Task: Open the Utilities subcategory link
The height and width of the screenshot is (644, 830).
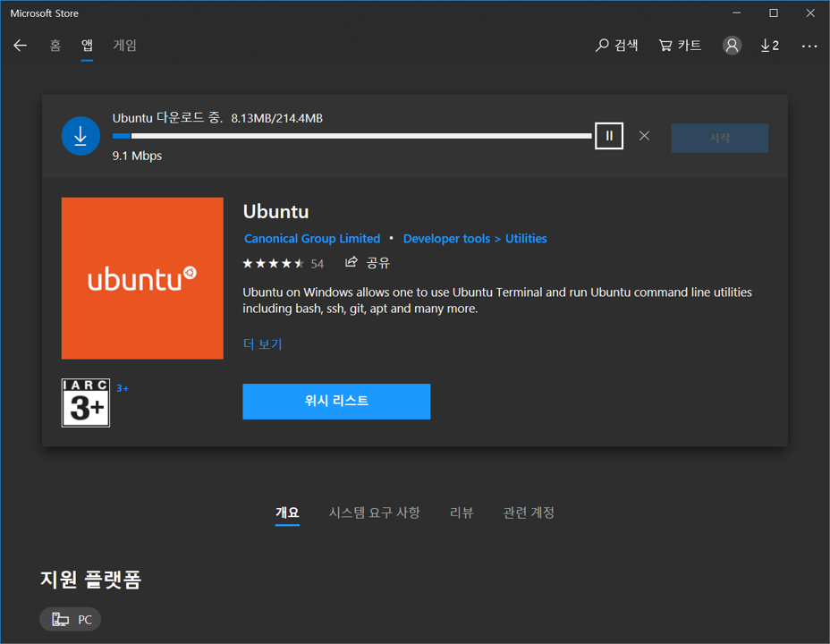Action: point(526,239)
